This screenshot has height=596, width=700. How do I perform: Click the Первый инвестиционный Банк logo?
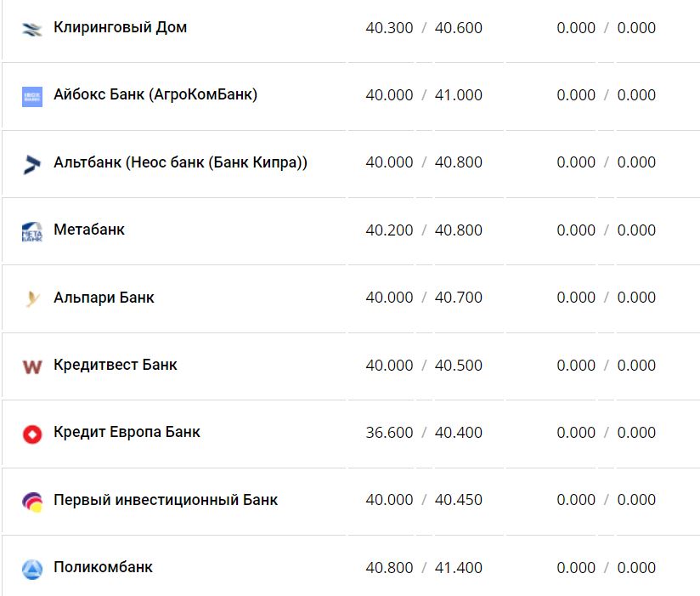(x=31, y=501)
